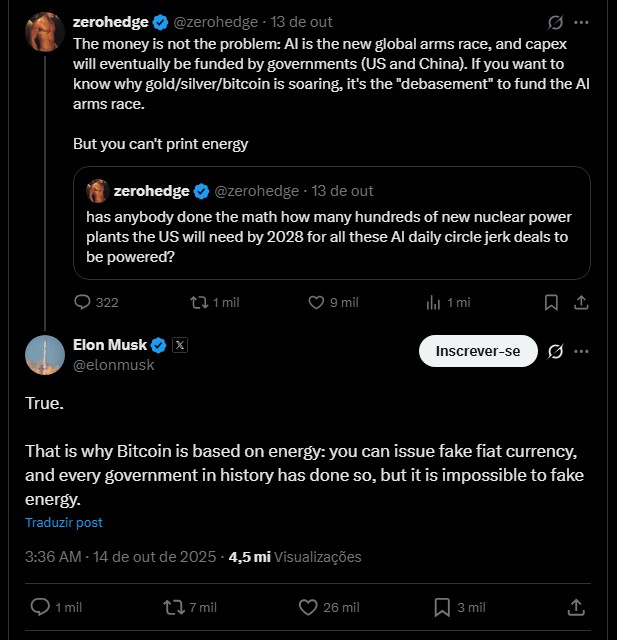Bookmark Elon Musk's post

pos(442,606)
